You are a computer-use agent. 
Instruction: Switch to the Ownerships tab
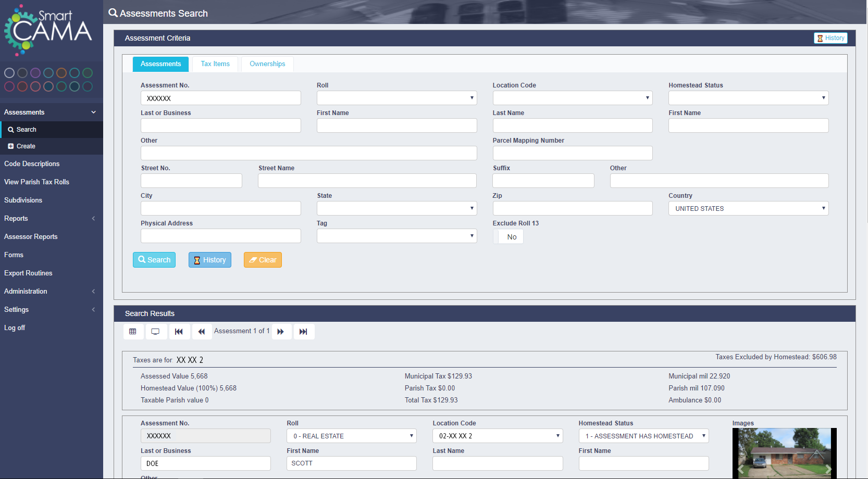[x=267, y=64]
